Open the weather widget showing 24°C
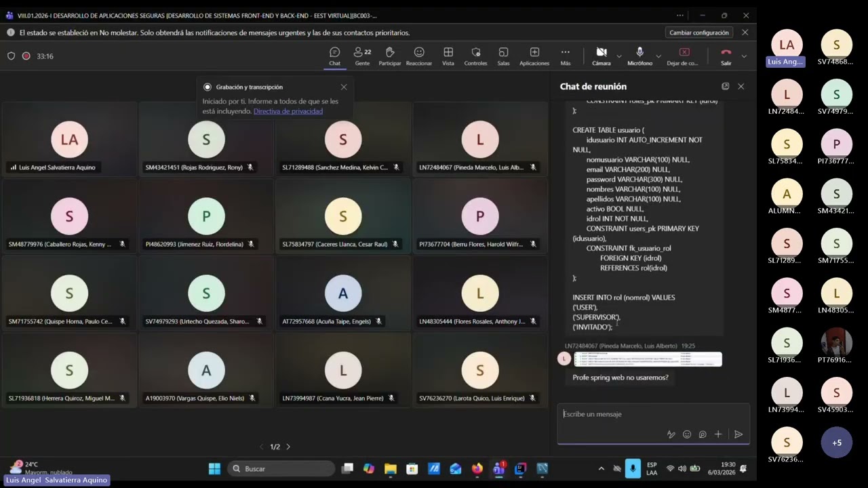This screenshot has width=868, height=488. pos(41,468)
